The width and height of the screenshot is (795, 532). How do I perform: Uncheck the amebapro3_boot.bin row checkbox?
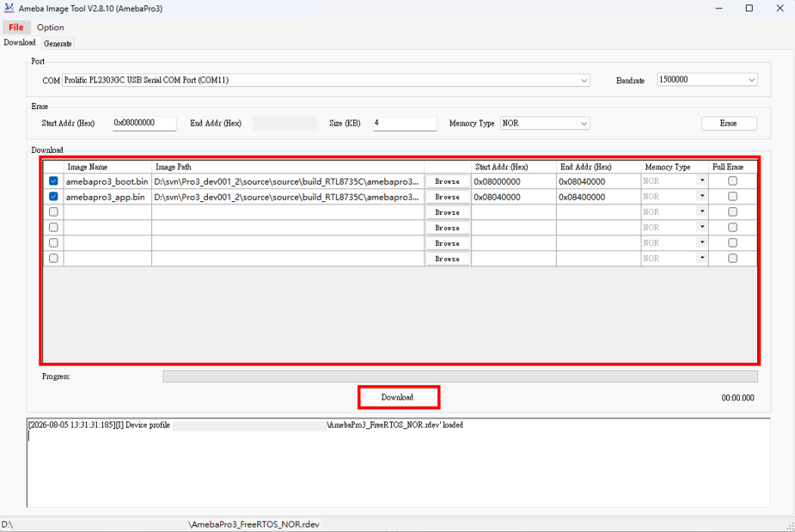tap(53, 181)
